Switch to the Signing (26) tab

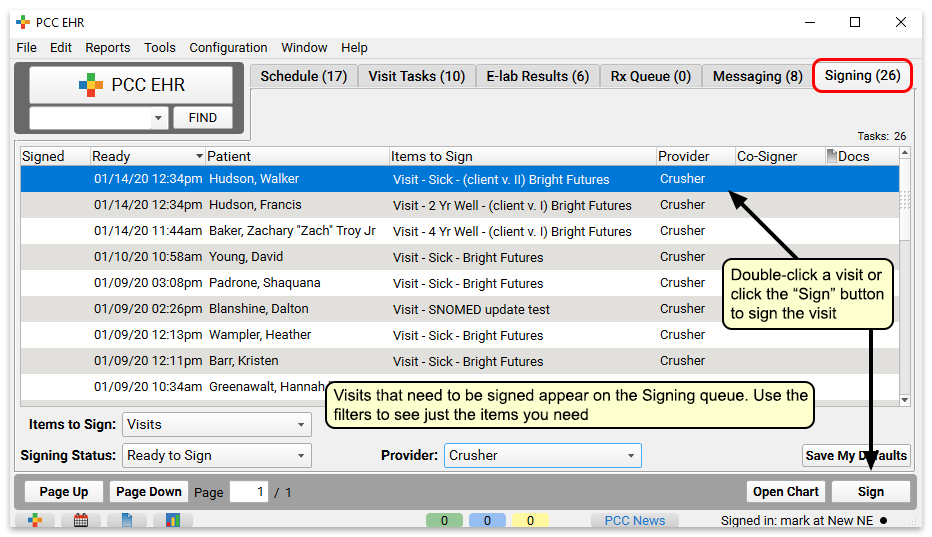point(862,76)
